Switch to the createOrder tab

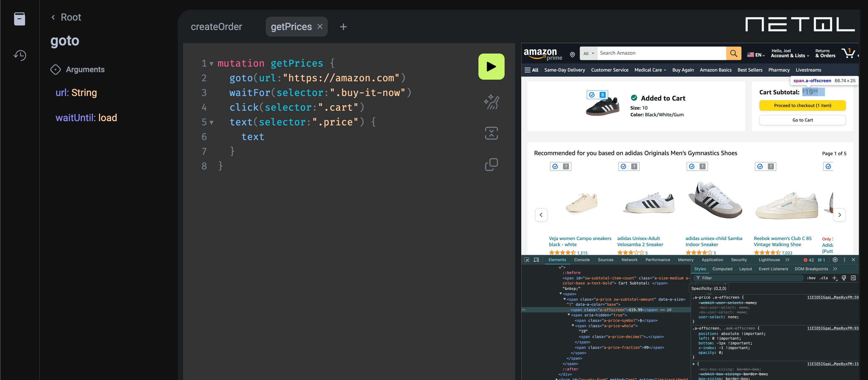point(216,26)
